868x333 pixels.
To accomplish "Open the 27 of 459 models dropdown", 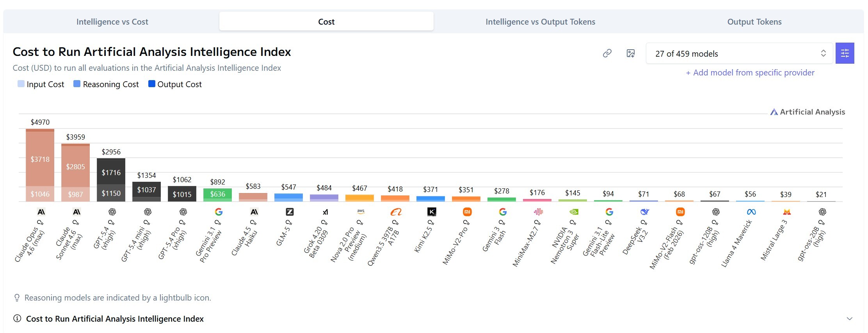I will coord(739,54).
